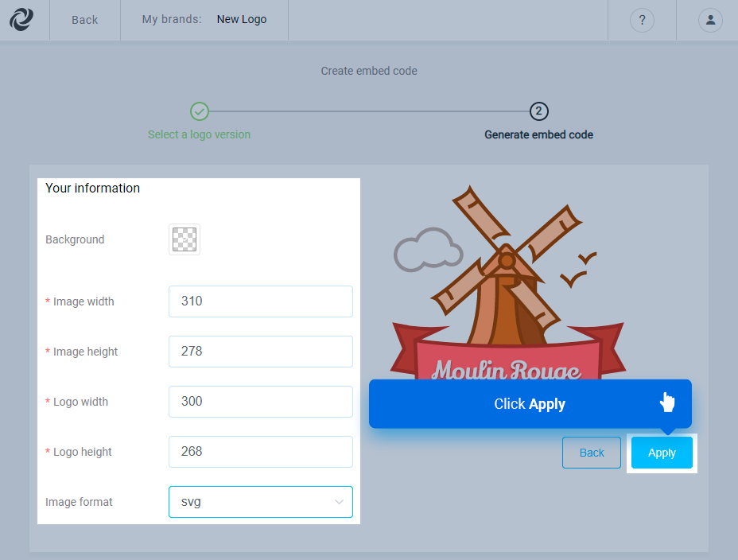This screenshot has width=738, height=560.
Task: Click the Moulin Rouge logo preview
Action: click(x=508, y=282)
